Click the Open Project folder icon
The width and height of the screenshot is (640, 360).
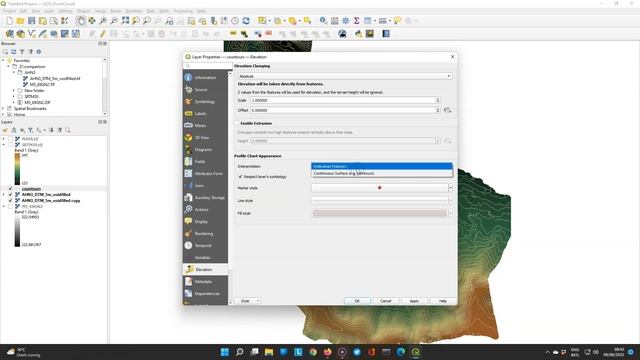click(x=20, y=21)
